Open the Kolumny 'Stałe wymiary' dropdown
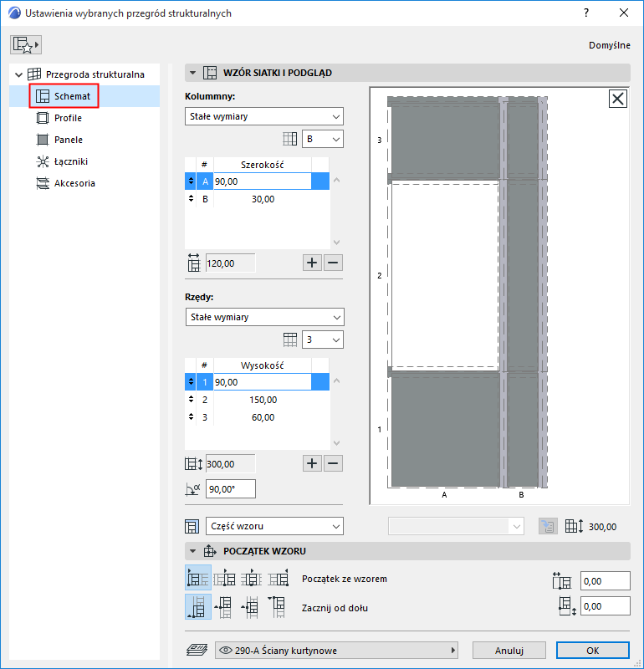The image size is (644, 669). (264, 116)
